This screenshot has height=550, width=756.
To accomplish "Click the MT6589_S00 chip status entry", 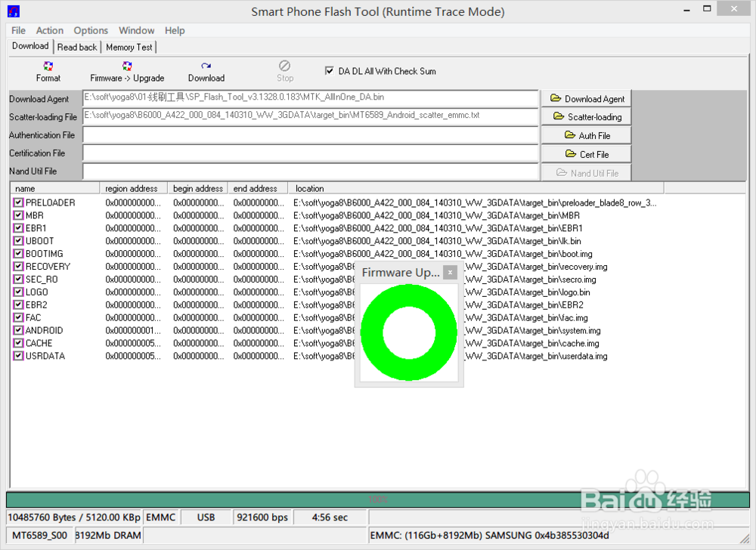I will click(x=39, y=535).
